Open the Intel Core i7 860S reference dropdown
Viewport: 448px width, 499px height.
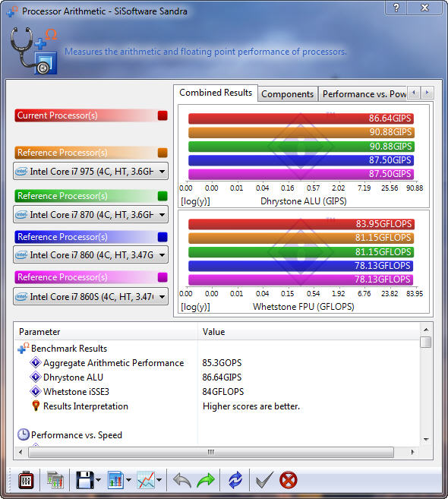[x=90, y=297]
